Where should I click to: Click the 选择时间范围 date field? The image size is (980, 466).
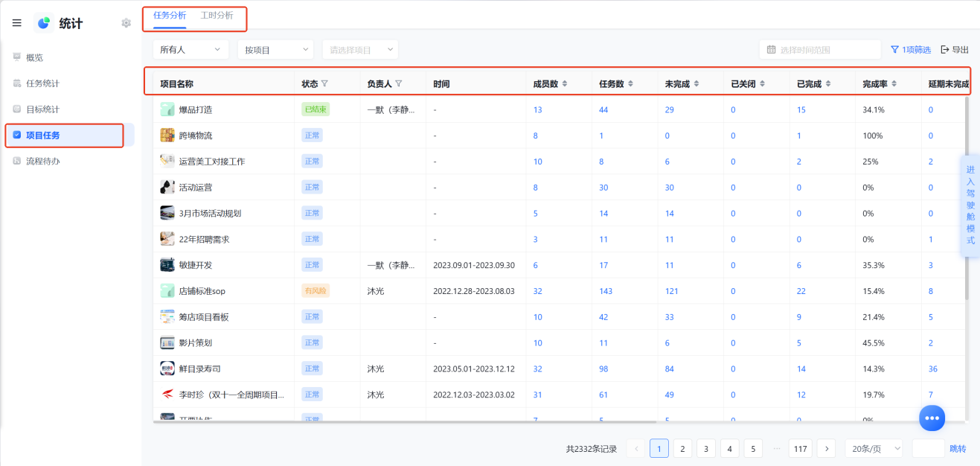[x=820, y=50]
